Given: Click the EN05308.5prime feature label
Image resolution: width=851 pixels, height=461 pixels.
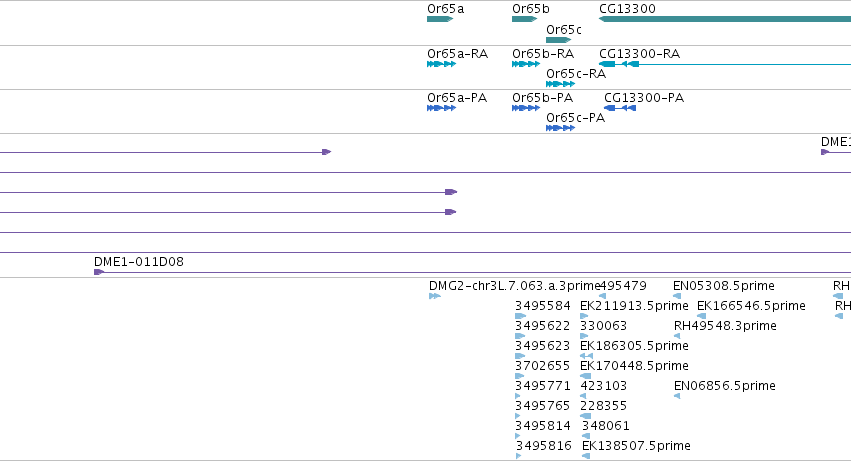Looking at the screenshot, I should 723,286.
